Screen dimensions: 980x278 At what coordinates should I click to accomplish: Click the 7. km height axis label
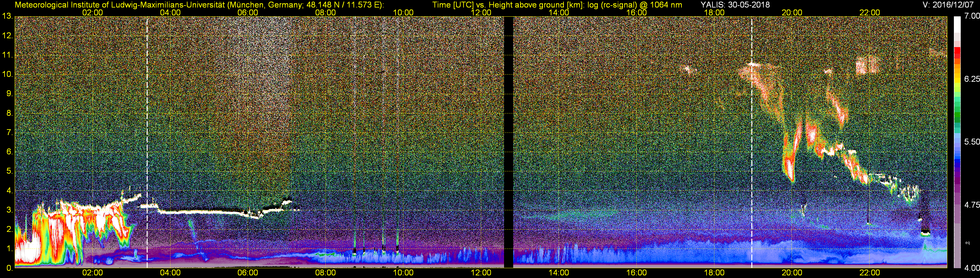(x=9, y=132)
